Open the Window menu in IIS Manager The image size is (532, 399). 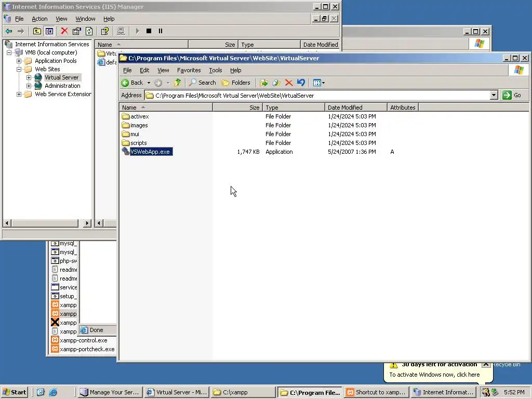pyautogui.click(x=85, y=19)
